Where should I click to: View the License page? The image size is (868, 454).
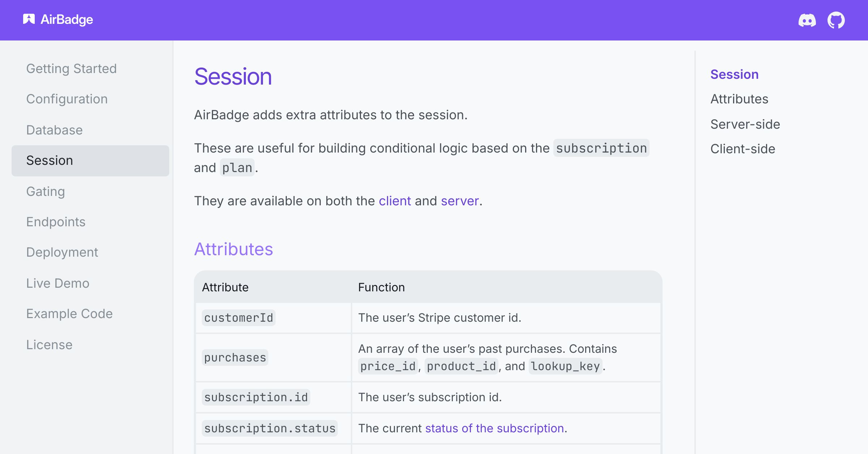49,345
